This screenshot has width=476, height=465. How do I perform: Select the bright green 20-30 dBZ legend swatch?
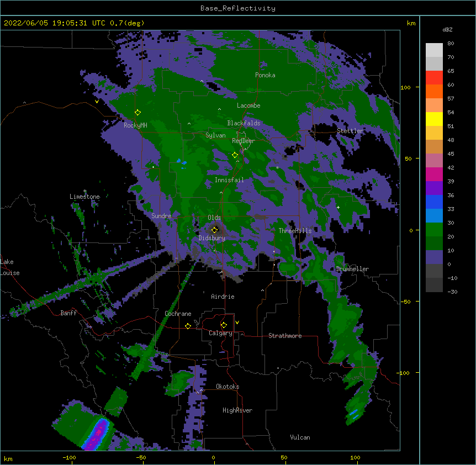pyautogui.click(x=434, y=230)
